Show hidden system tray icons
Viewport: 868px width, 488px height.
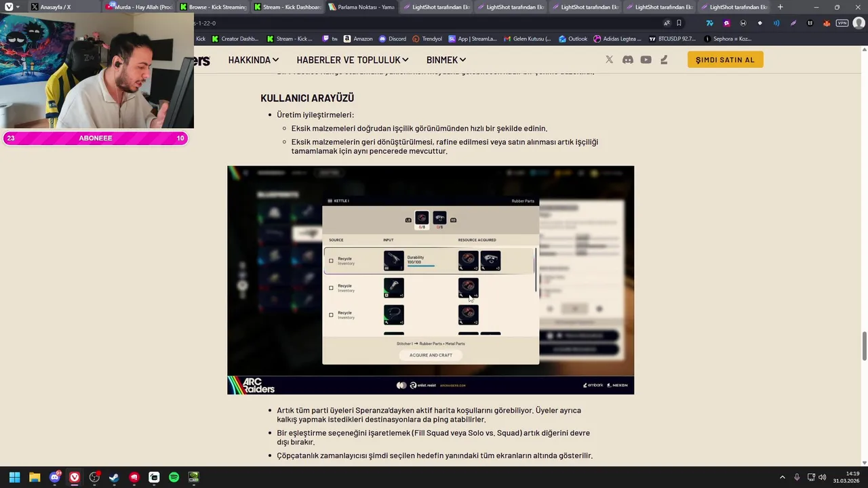point(782,477)
